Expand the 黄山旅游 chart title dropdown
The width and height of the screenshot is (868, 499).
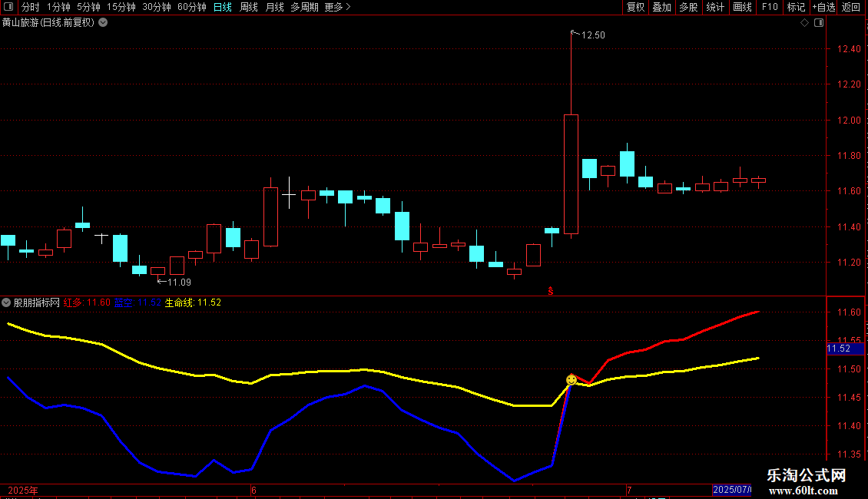click(103, 23)
